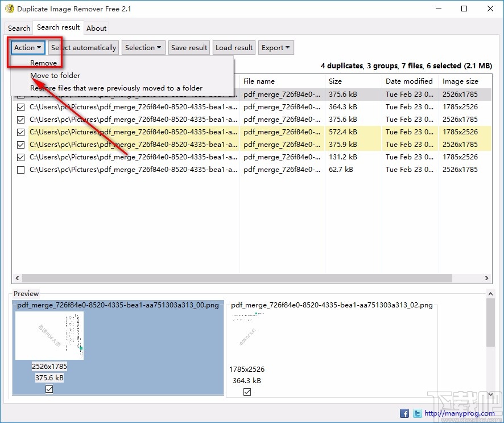504x423 pixels.
Task: Select the pdf_merge _00.png preview thumbnail
Action: 49,335
